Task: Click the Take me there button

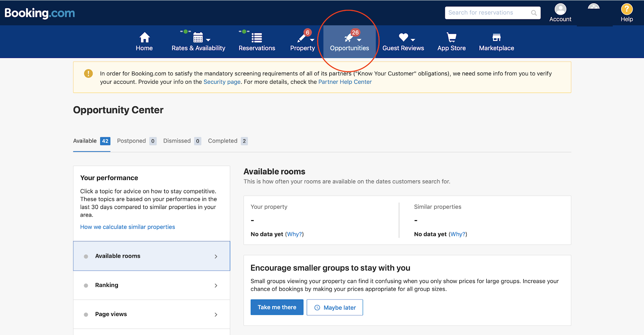Action: pyautogui.click(x=277, y=307)
